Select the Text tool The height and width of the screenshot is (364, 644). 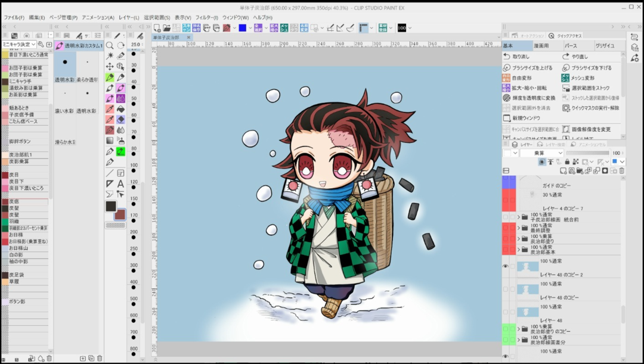pos(120,183)
